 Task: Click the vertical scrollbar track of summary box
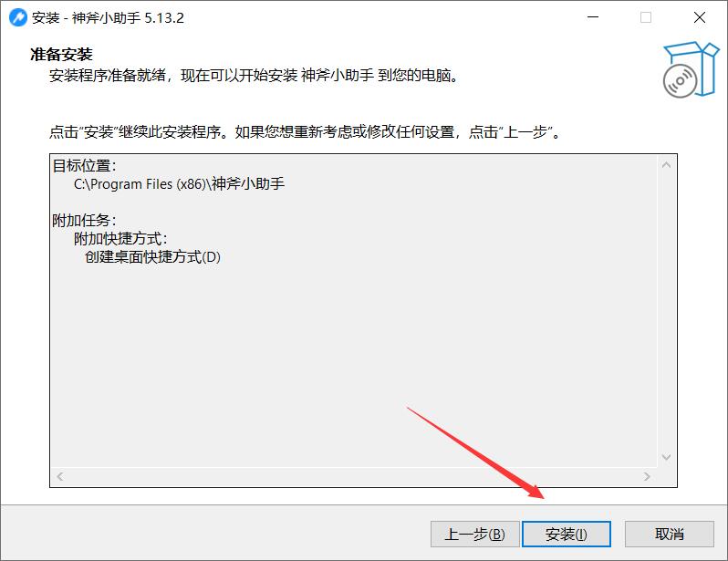click(x=666, y=311)
